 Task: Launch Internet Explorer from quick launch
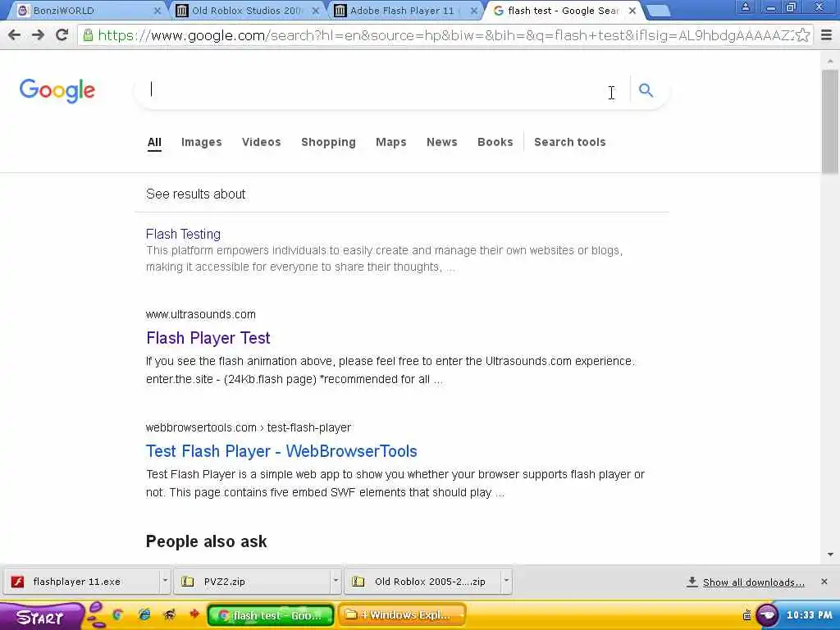point(144,615)
